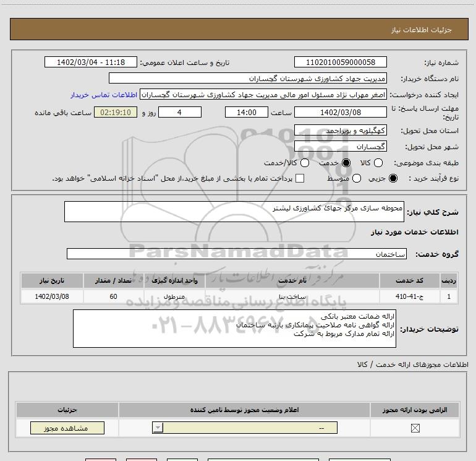476x461 pixels.
Task: Select the خدمت radio button
Action: pyautogui.click(x=346, y=163)
